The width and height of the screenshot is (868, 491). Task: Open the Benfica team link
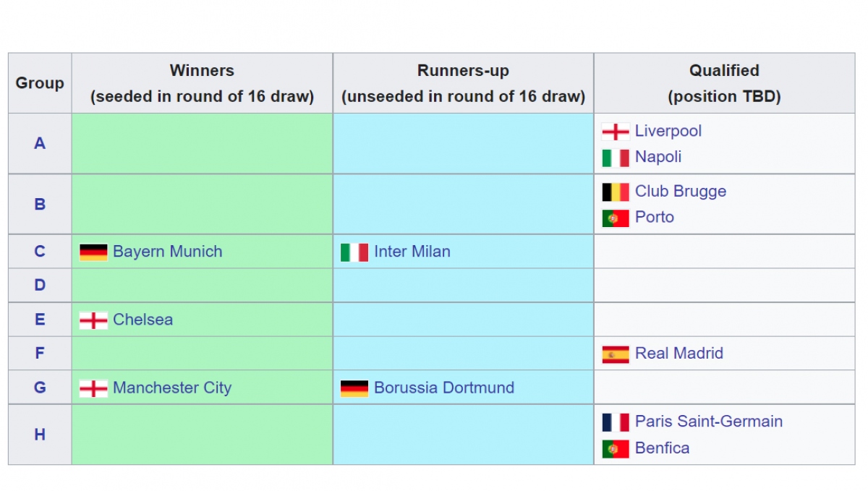click(662, 448)
